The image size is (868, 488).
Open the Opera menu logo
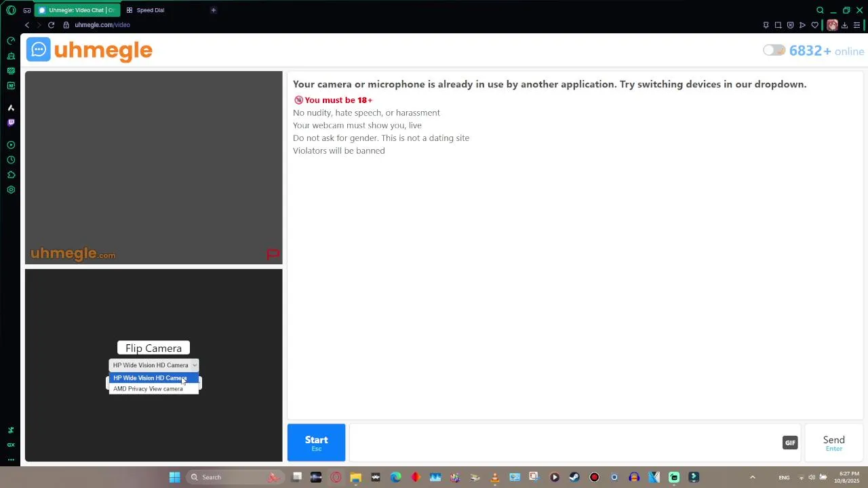(11, 10)
